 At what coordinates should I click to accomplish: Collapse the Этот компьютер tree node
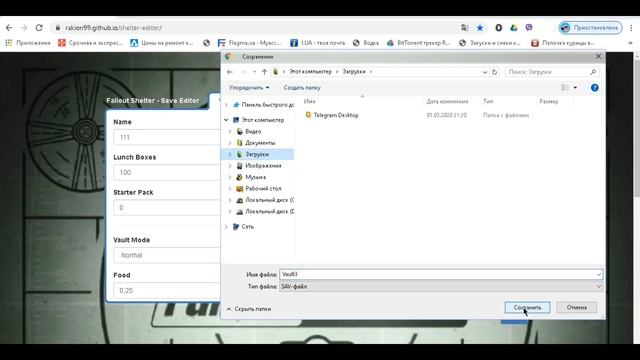coord(227,120)
